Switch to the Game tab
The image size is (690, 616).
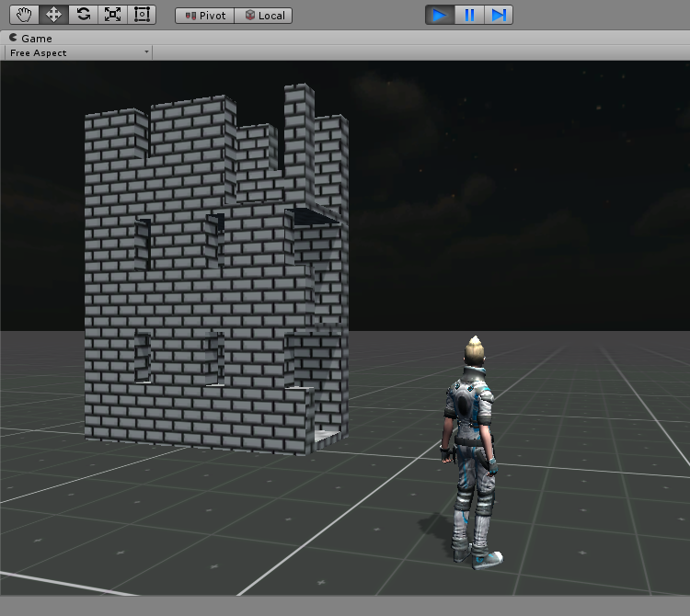(30, 39)
